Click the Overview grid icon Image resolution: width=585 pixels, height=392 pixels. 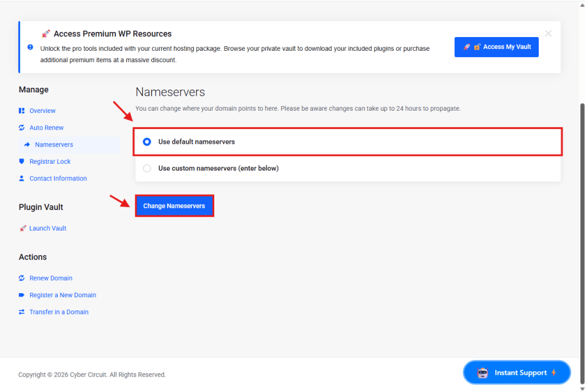pos(22,111)
